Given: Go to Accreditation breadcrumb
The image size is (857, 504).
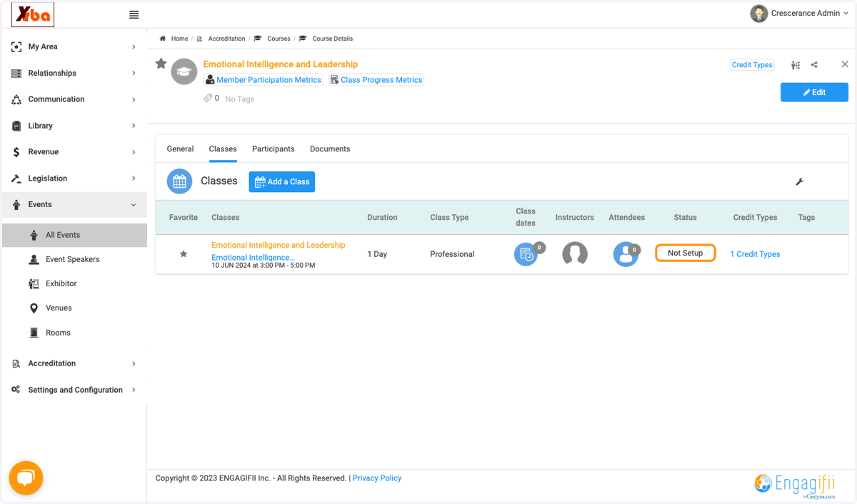Looking at the screenshot, I should pos(226,39).
